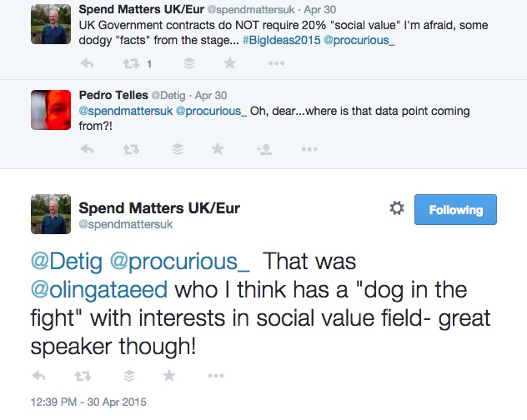This screenshot has width=527, height=420.
Task: Retweet the tweet with 1 retweet
Action: tap(131, 63)
